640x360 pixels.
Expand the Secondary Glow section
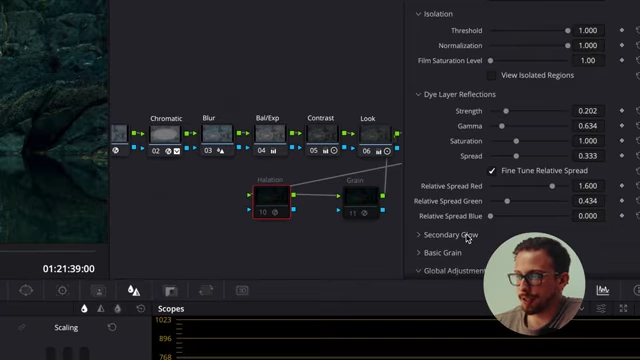click(x=418, y=235)
